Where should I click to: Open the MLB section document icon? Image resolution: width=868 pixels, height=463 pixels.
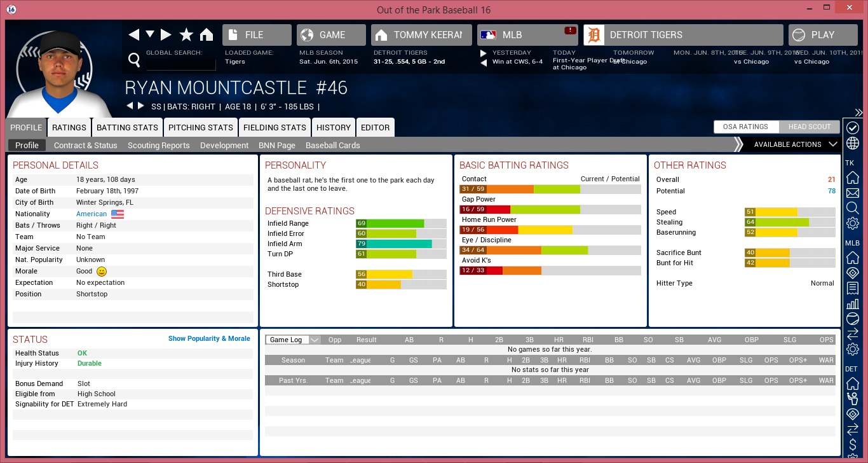853,288
